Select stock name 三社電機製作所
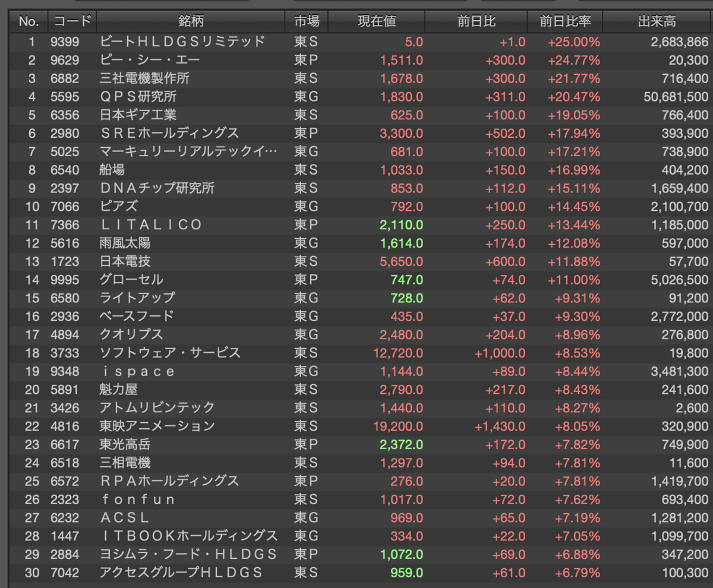The height and width of the screenshot is (588, 713). click(x=144, y=78)
